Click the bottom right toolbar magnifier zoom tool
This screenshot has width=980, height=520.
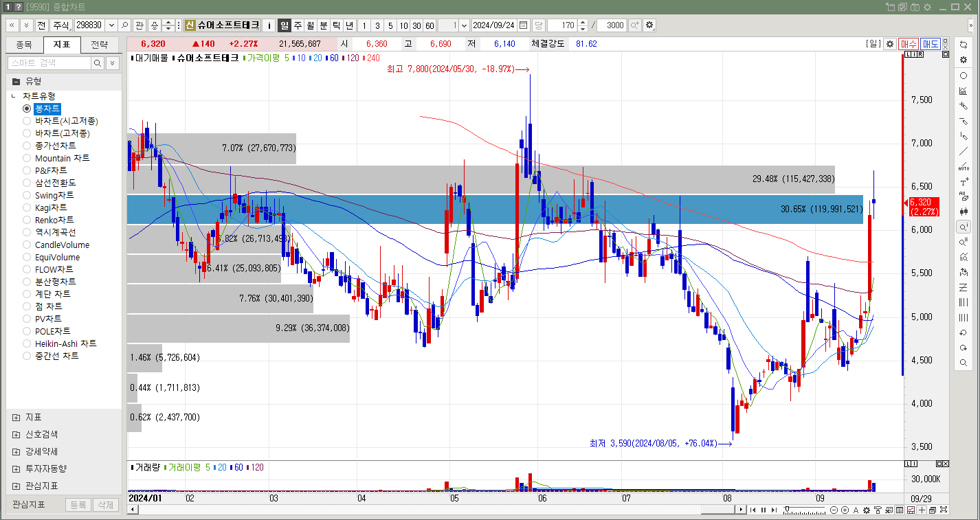click(964, 363)
